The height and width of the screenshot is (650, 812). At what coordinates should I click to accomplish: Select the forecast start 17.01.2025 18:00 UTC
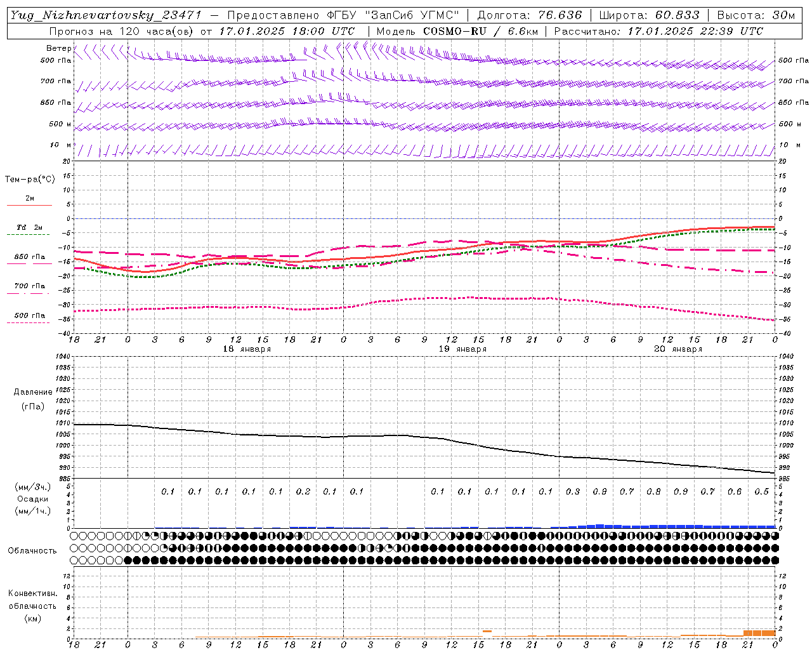coord(287,30)
